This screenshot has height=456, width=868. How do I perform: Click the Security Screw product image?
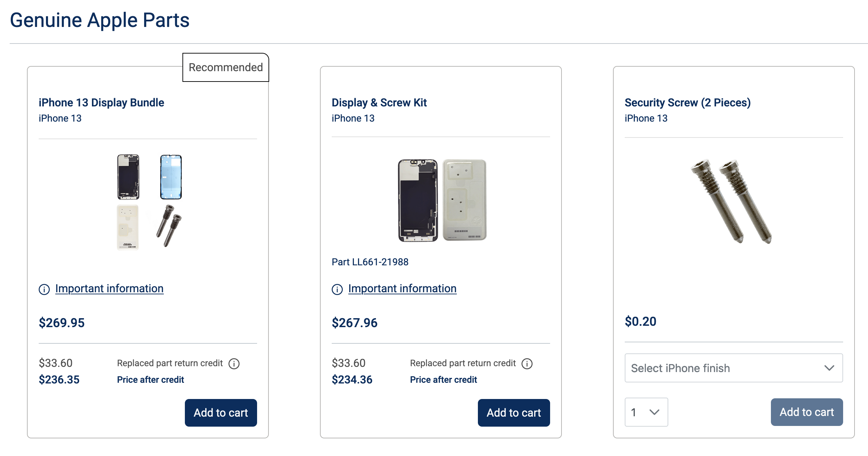coord(732,201)
